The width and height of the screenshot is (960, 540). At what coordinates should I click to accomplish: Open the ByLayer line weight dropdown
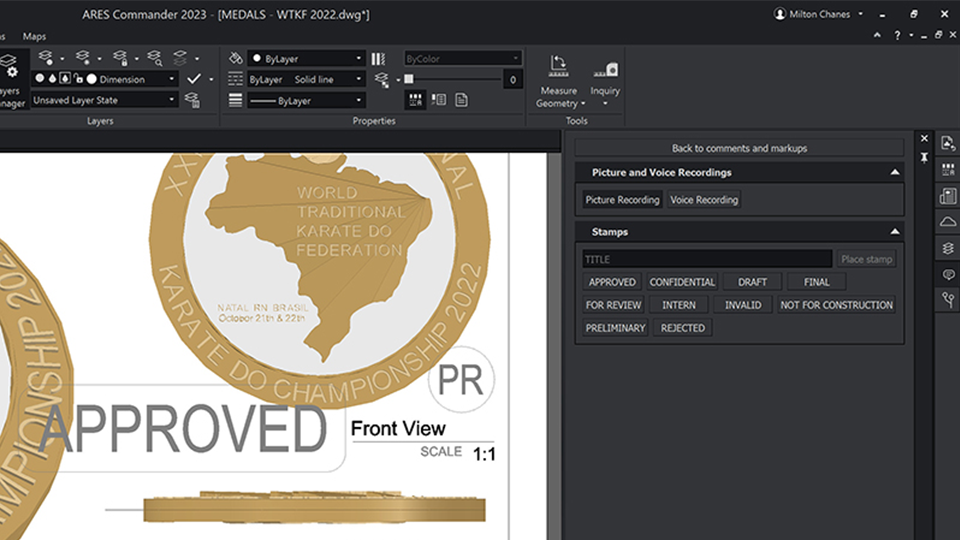tap(359, 100)
